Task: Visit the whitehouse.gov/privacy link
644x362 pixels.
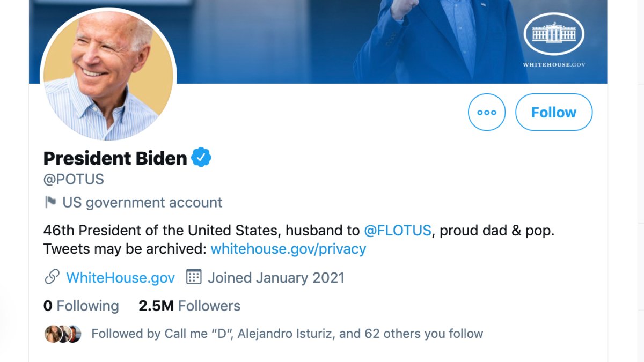Action: pyautogui.click(x=288, y=249)
